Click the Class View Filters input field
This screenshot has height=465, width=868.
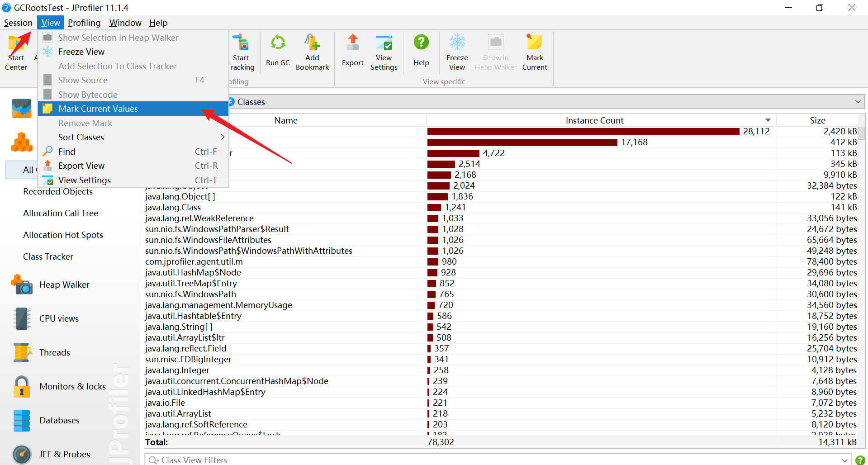452,460
